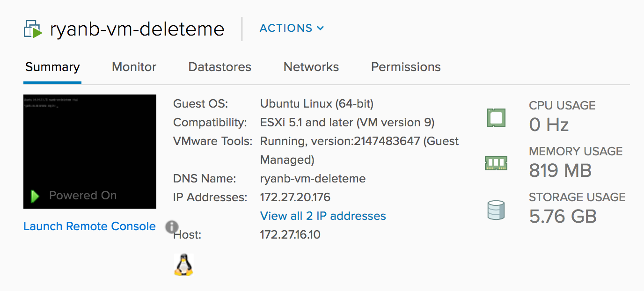Image resolution: width=644 pixels, height=291 pixels.
Task: Click the ryanb-vm-deleteme VM title
Action: 137,29
